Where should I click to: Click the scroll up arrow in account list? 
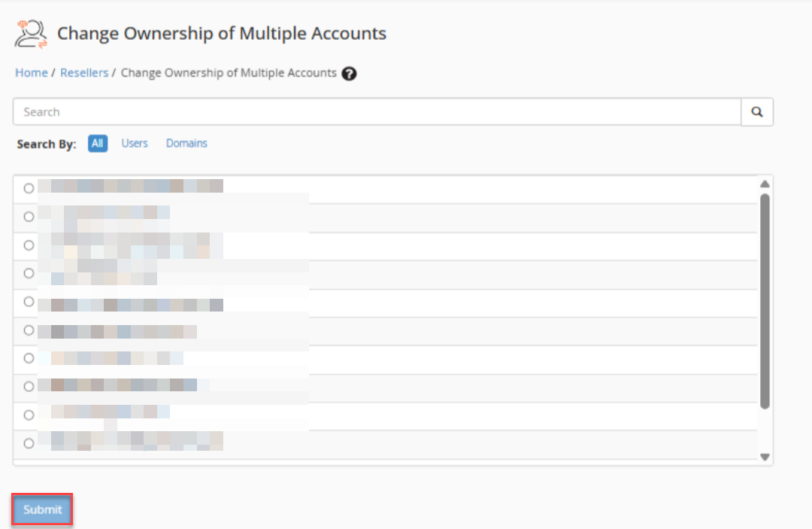(765, 184)
